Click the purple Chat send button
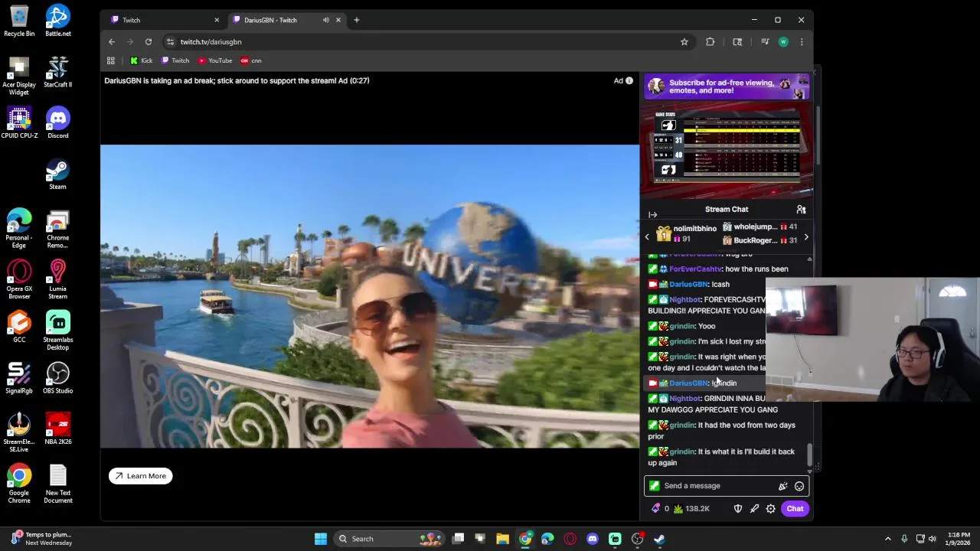 (x=795, y=509)
